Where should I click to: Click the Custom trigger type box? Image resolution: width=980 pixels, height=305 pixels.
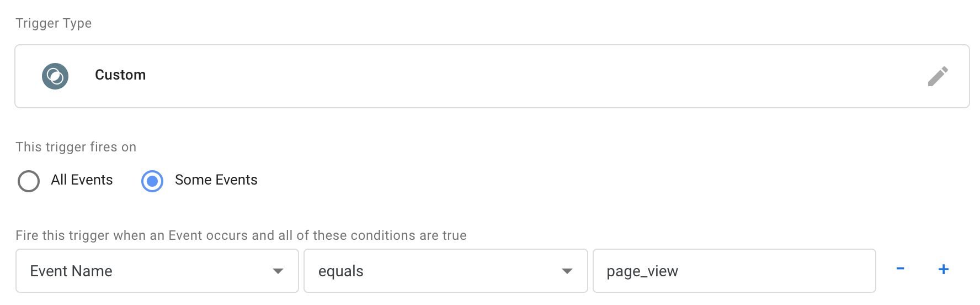492,76
